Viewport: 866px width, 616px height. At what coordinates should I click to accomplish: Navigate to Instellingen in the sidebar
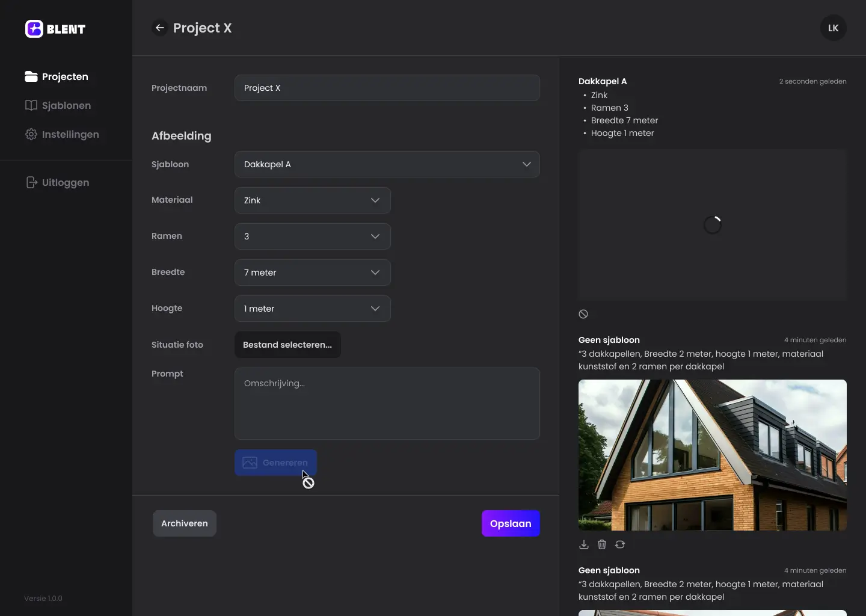pos(62,134)
